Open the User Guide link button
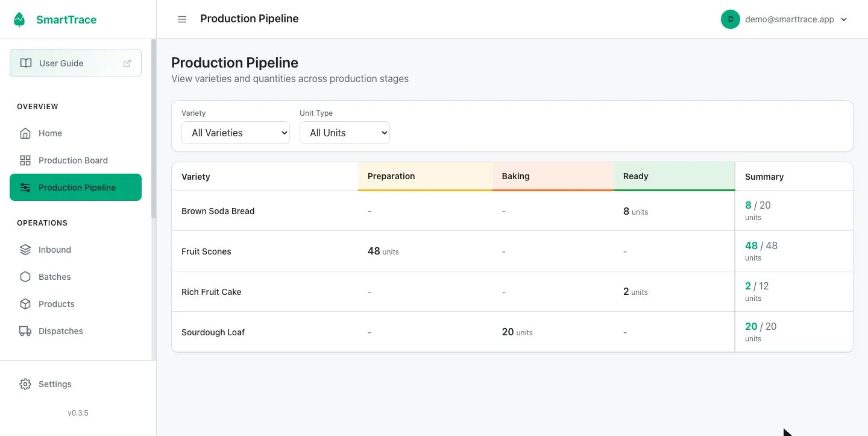Screen dimensions: 868x436 75,63
